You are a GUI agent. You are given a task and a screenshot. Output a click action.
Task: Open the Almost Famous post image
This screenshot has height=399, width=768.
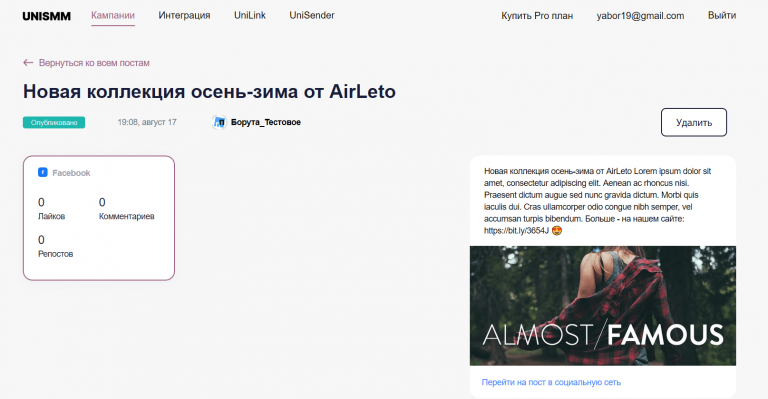(603, 305)
